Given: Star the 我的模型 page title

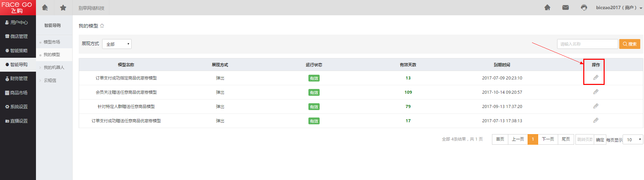Looking at the screenshot, I should (x=102, y=26).
